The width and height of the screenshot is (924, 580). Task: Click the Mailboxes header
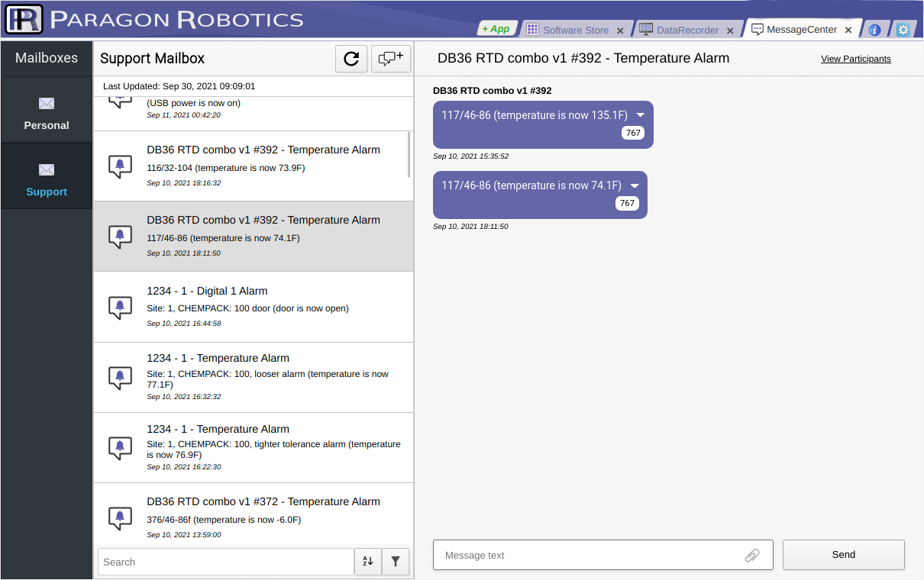pos(47,58)
